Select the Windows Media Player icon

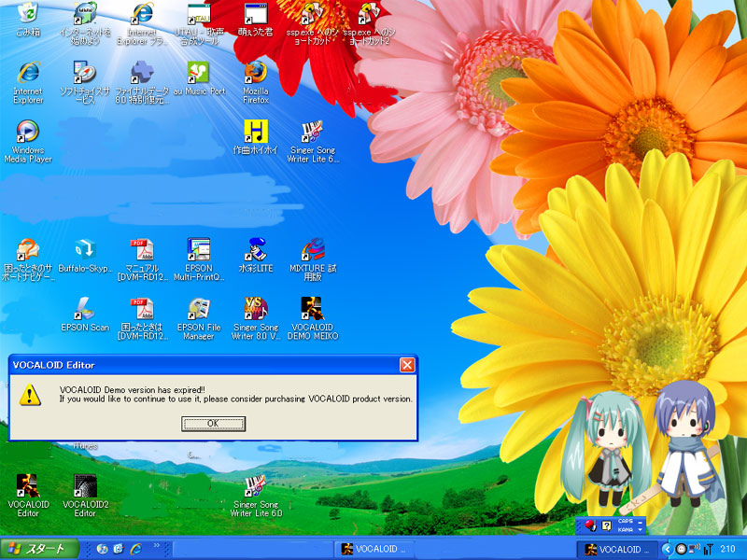point(28,141)
